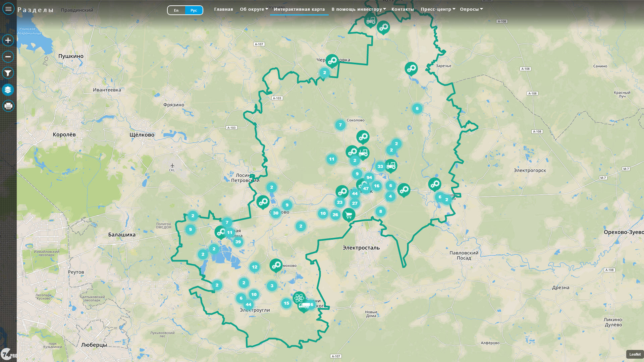This screenshot has height=362, width=644.
Task: Click the gears marker west of Электрогорск
Action: tap(435, 184)
